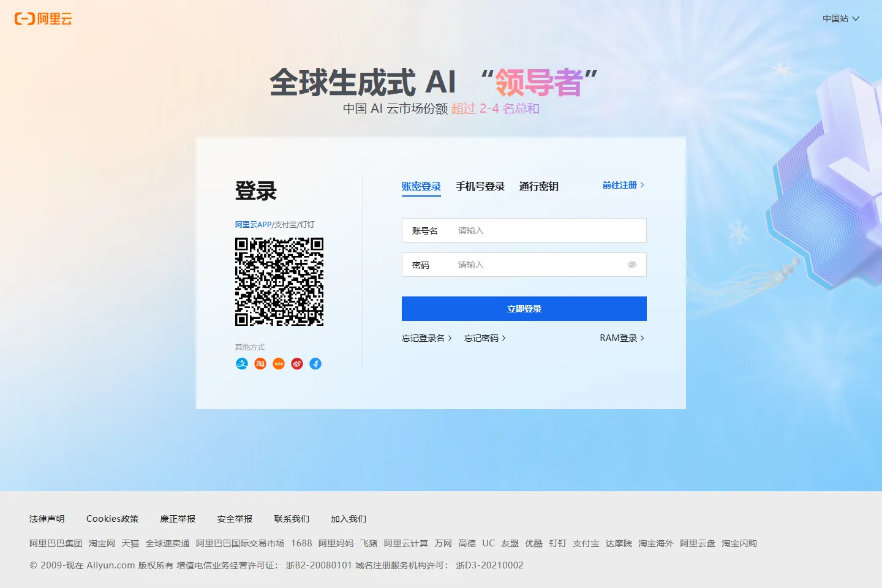Screen dimensions: 882x588
Task: Click the banner subtitle 中国 AI 云市场份额
Action: coord(396,109)
